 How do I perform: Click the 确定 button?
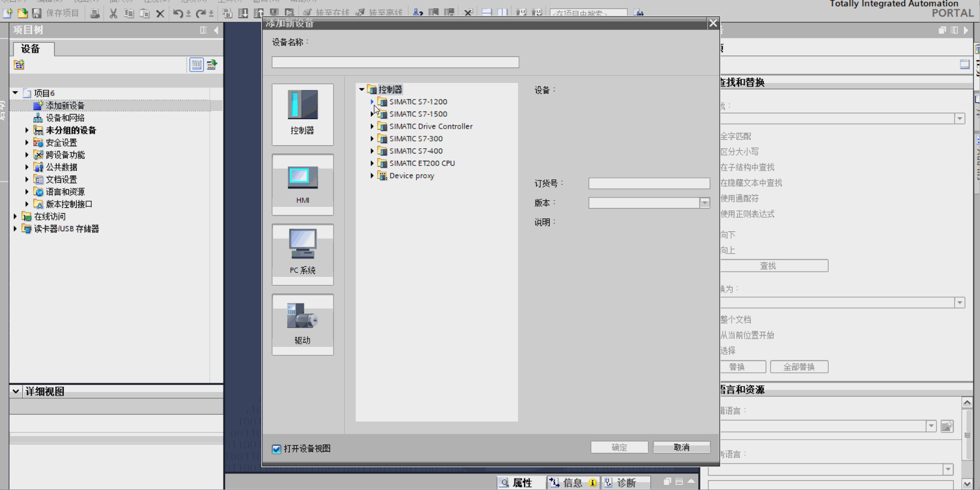pyautogui.click(x=619, y=447)
